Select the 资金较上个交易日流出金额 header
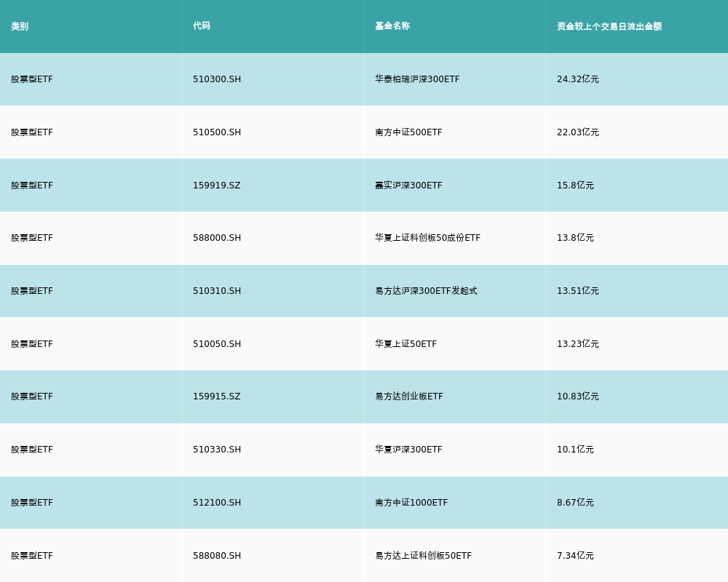This screenshot has width=728, height=582. (609, 26)
